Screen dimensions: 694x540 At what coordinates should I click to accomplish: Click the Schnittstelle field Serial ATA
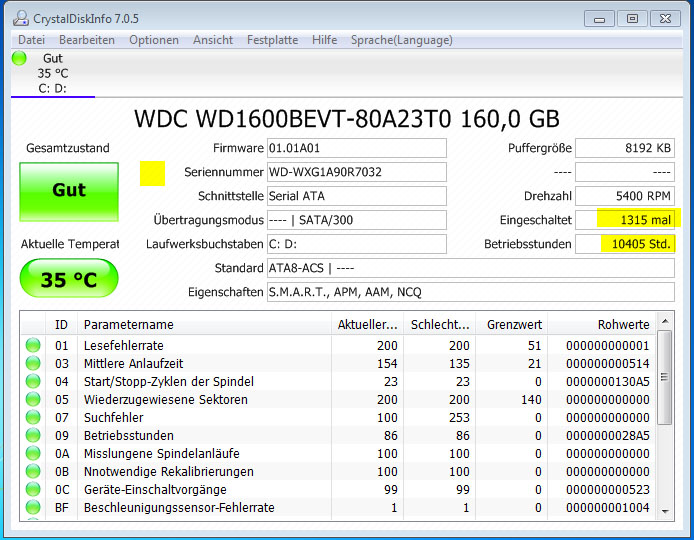click(x=357, y=196)
